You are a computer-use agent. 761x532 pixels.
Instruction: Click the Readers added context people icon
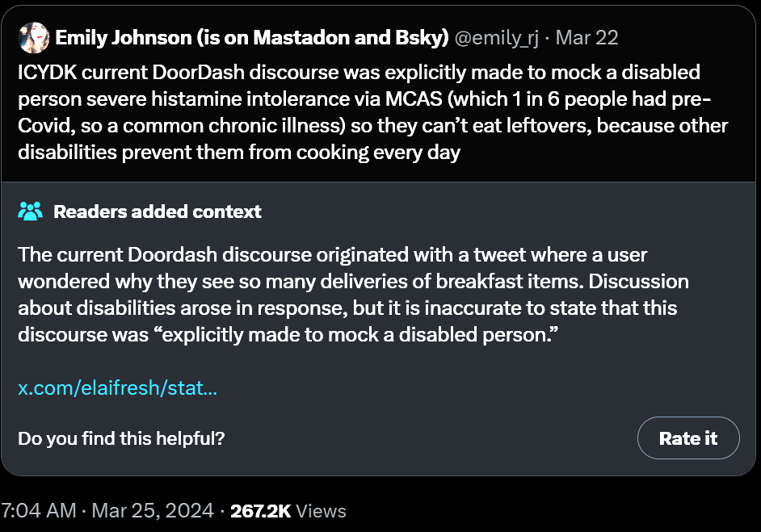coord(30,212)
